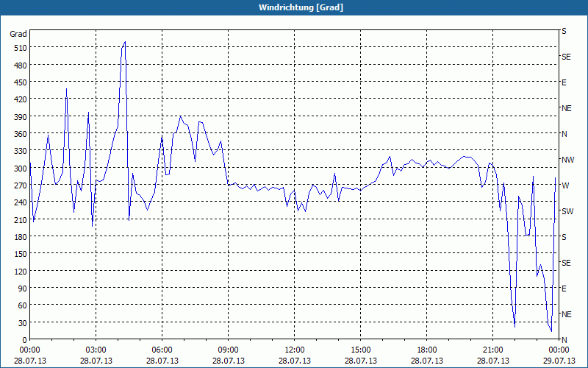Click the SE compass label beside 480 gridline
Image resolution: width=588 pixels, height=368 pixels.
click(x=566, y=57)
